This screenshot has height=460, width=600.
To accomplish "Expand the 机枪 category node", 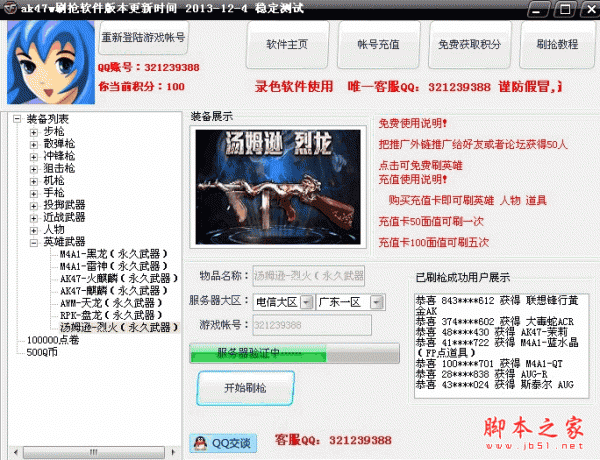I will (x=34, y=181).
